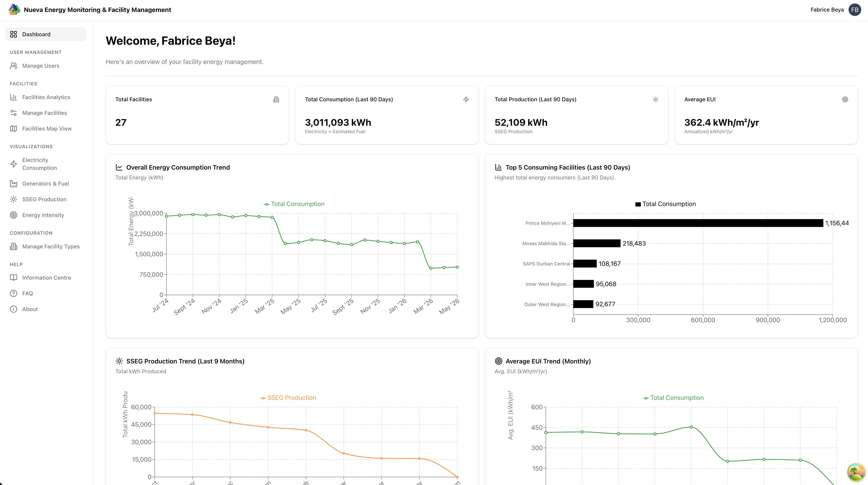Click the Energy Intensity target icon in sidebar
Screen dimensions: 868x485
(x=14, y=215)
